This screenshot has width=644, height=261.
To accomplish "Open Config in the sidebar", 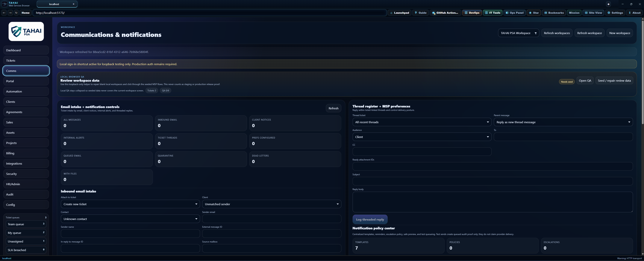I will pyautogui.click(x=26, y=205).
